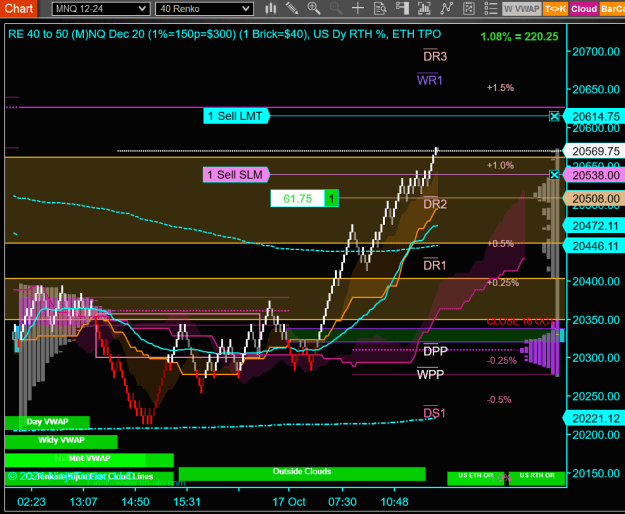
Task: Click the 61.75 position profit marker
Action: coord(305,198)
